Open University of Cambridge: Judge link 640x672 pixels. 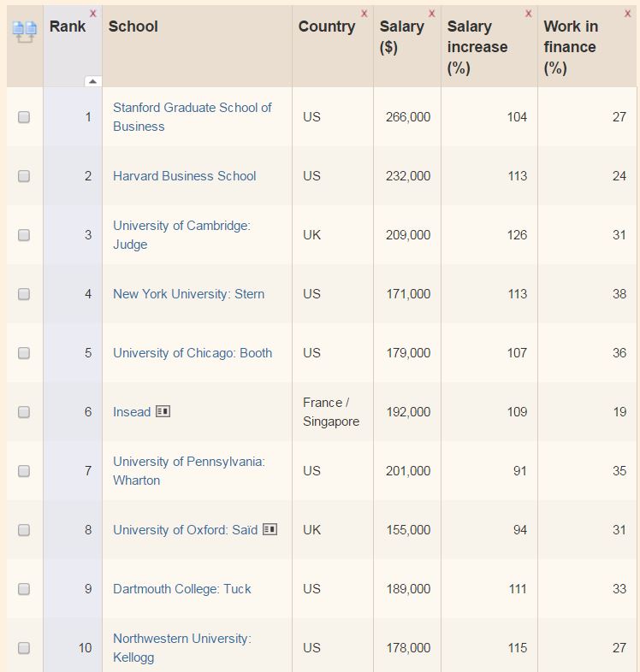click(181, 235)
